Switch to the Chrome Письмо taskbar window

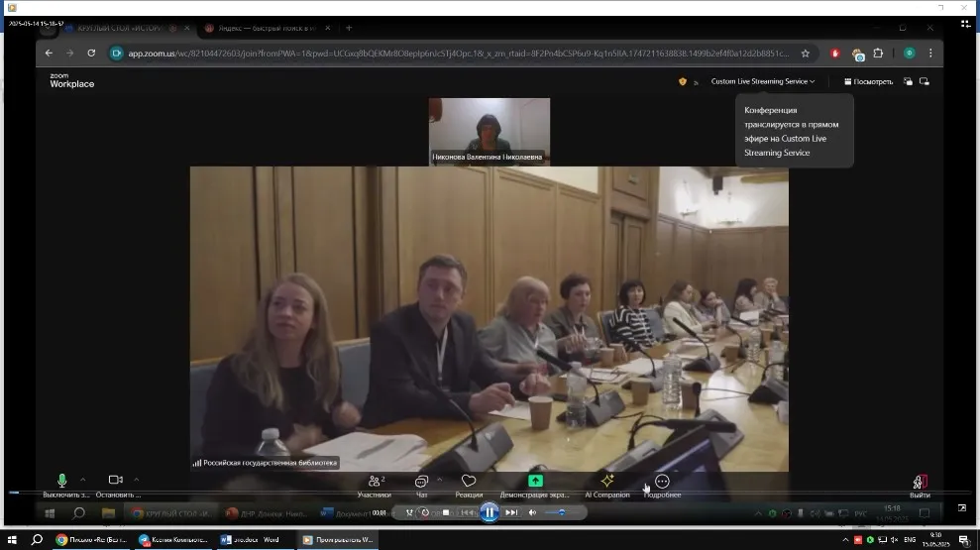pyautogui.click(x=92, y=539)
